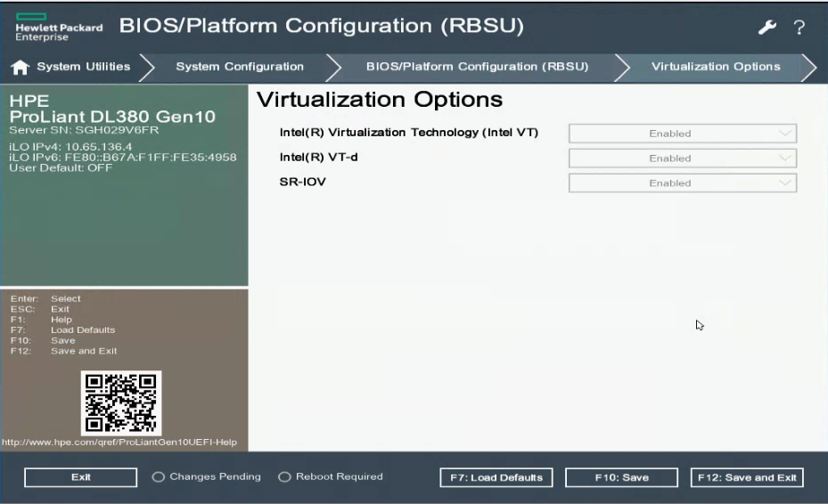Go to System Configuration breadcrumb
The image size is (828, 504).
point(240,67)
